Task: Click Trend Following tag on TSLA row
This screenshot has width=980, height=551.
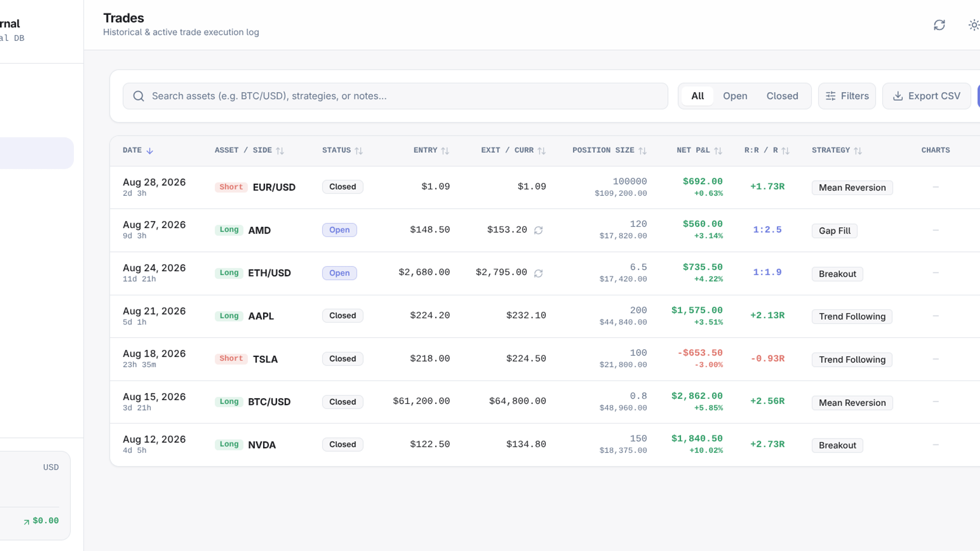Action: click(x=852, y=360)
